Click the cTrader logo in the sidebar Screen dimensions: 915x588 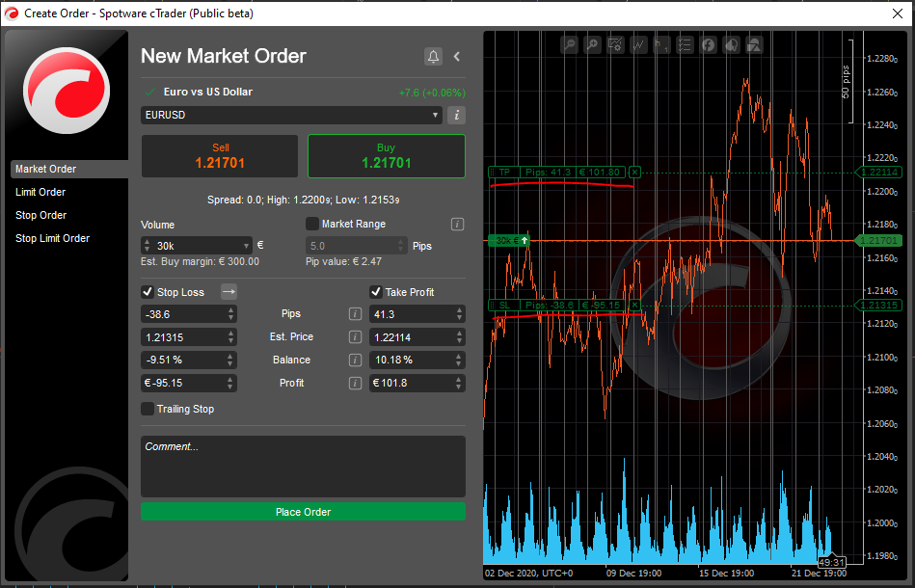pos(67,90)
